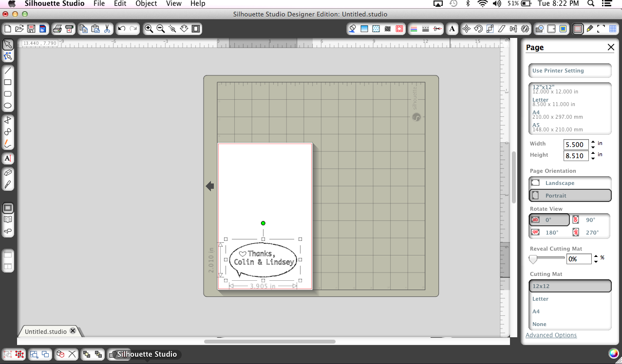The image size is (622, 364).
Task: Select the Draw a Rectangle tool
Action: (8, 82)
